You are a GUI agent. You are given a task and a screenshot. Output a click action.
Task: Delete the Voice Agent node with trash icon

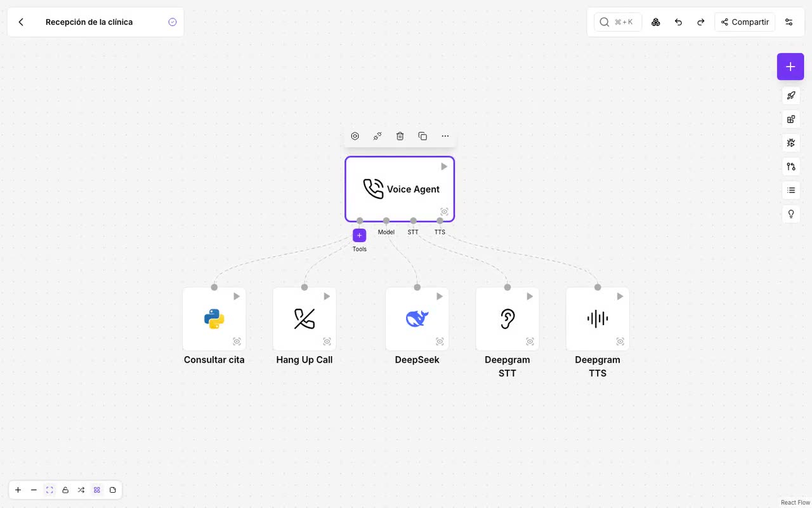[x=400, y=136]
